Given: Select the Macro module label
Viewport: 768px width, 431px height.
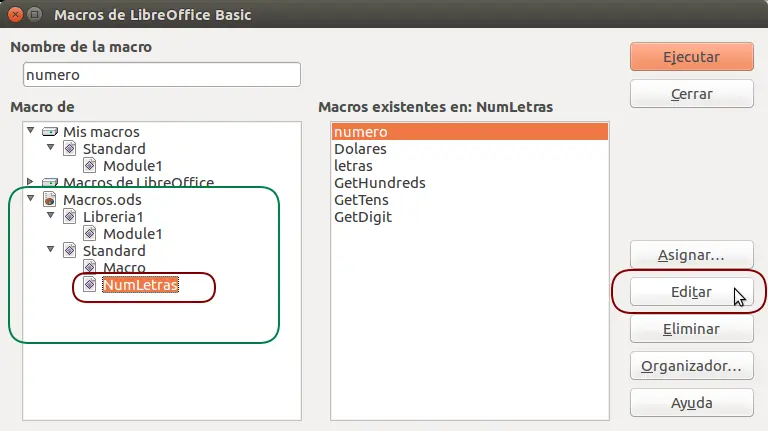Looking at the screenshot, I should (124, 267).
